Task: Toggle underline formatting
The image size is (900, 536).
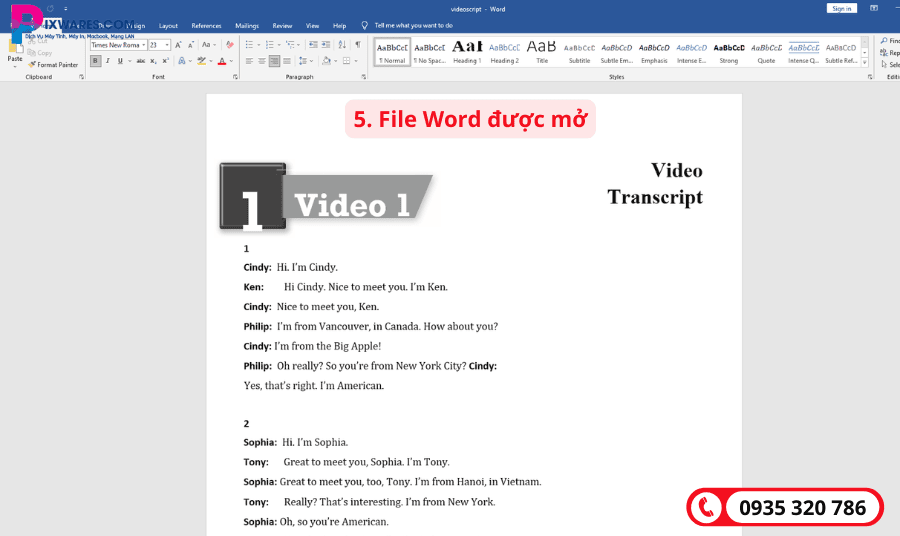Action: coord(119,61)
